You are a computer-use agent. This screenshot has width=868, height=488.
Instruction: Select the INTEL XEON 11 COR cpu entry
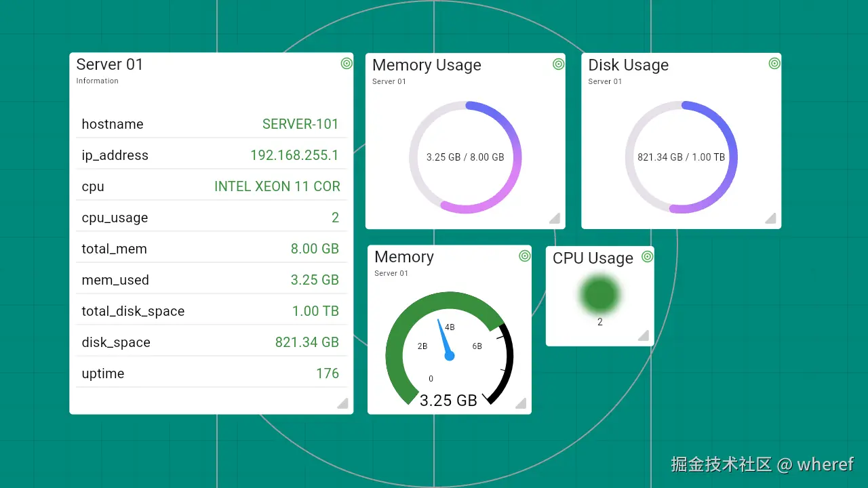pos(277,186)
